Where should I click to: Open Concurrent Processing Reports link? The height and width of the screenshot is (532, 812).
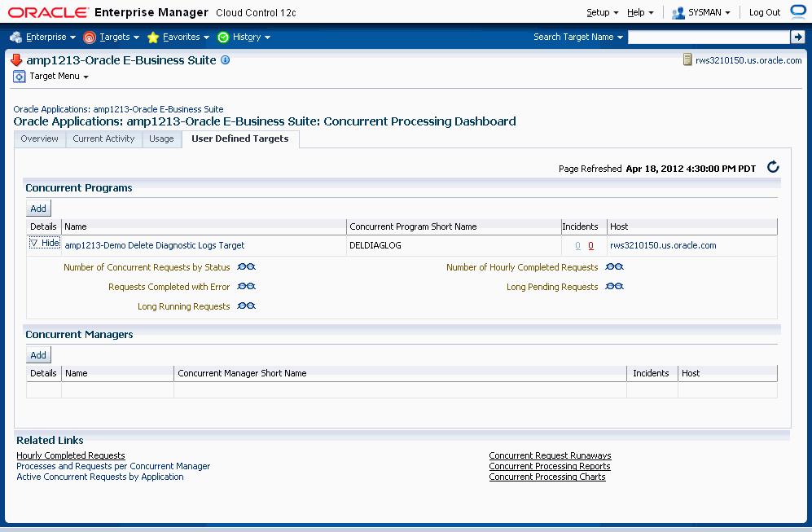pos(550,466)
